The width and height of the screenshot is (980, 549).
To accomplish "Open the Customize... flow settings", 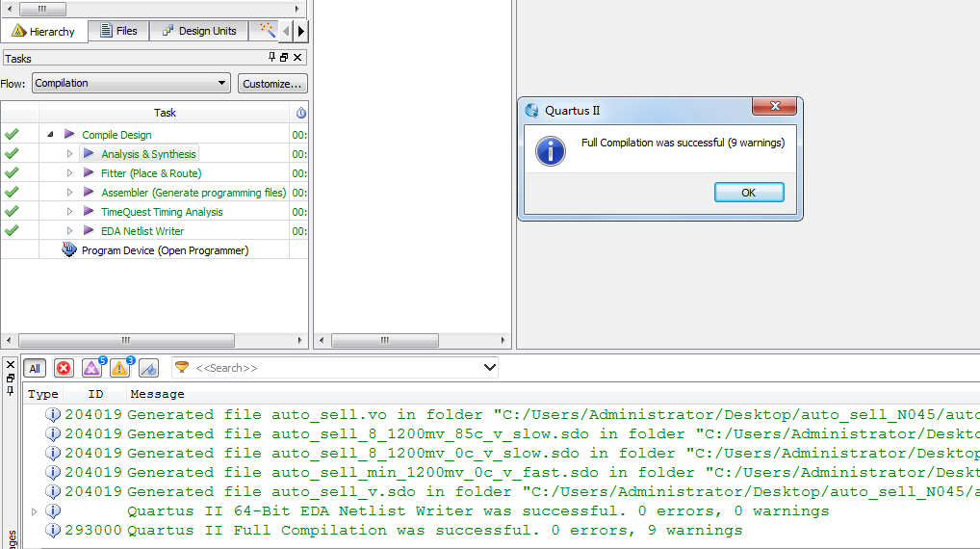I will (271, 83).
